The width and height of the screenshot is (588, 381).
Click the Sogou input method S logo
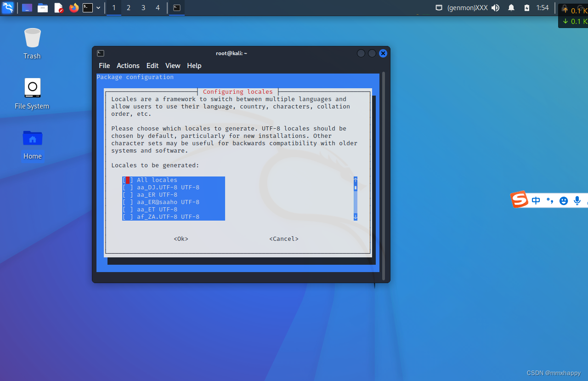point(520,199)
